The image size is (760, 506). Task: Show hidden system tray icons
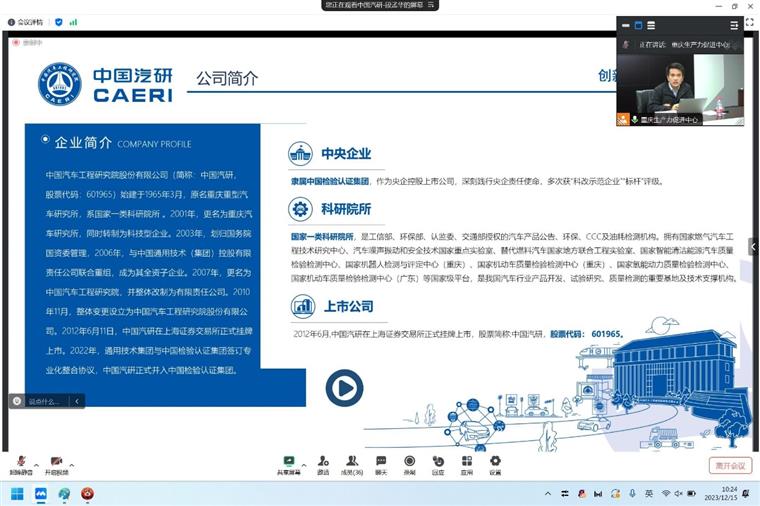(548, 494)
